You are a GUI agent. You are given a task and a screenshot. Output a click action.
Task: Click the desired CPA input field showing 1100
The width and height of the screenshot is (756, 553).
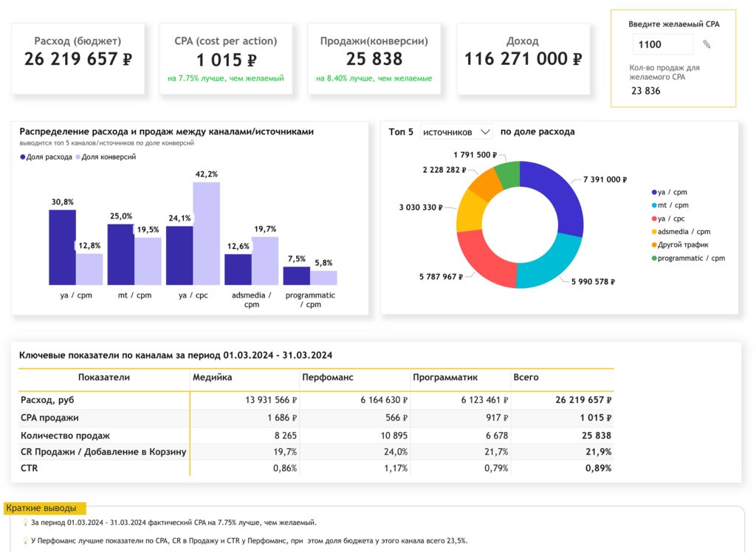tap(662, 44)
